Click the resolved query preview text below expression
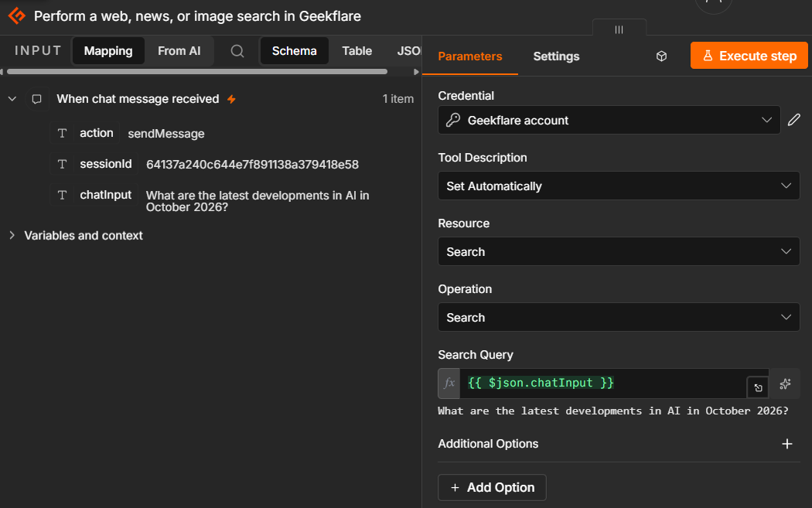This screenshot has height=508, width=812. pyautogui.click(x=612, y=411)
